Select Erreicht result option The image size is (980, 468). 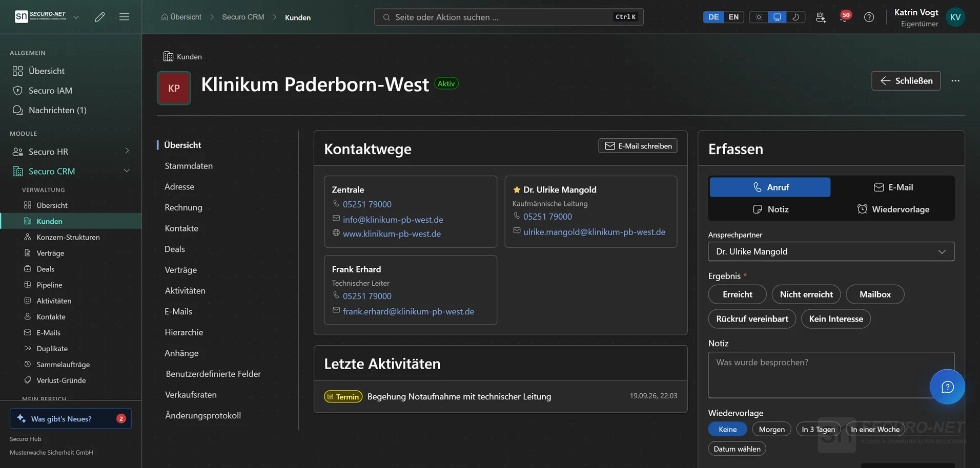[x=737, y=294]
